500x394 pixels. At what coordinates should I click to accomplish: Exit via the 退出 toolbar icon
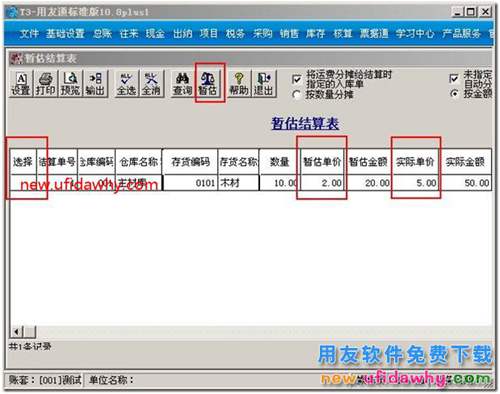[x=264, y=84]
